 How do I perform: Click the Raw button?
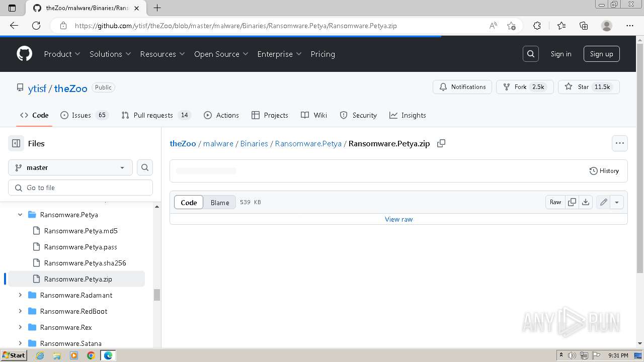pyautogui.click(x=555, y=202)
